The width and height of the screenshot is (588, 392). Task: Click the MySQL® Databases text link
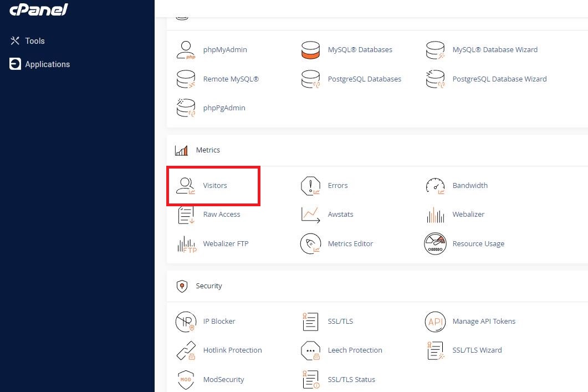(x=360, y=49)
